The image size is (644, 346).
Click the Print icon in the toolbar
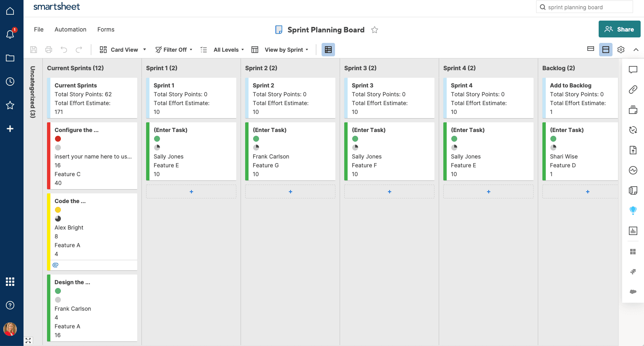[x=48, y=49]
